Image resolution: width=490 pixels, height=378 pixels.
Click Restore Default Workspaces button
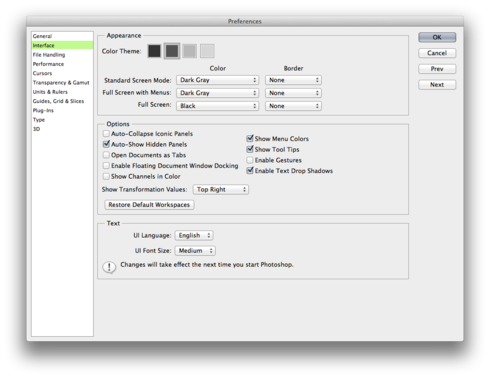click(149, 205)
